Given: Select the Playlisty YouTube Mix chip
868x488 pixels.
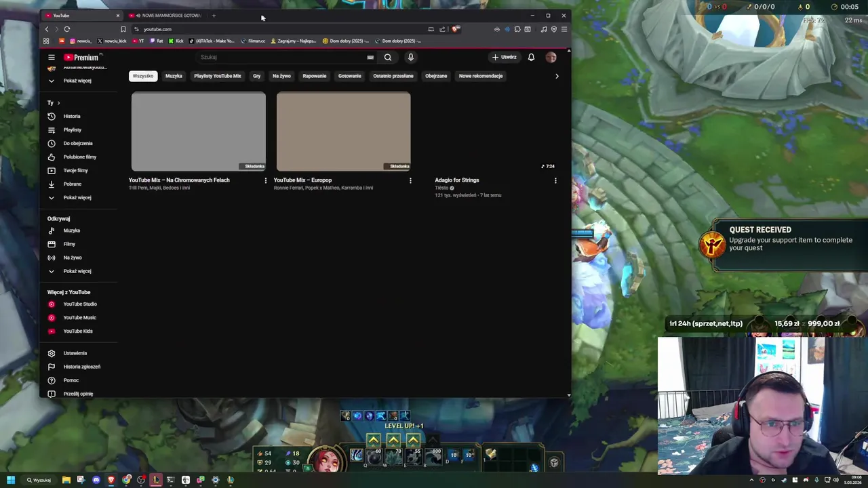Looking at the screenshot, I should (218, 76).
